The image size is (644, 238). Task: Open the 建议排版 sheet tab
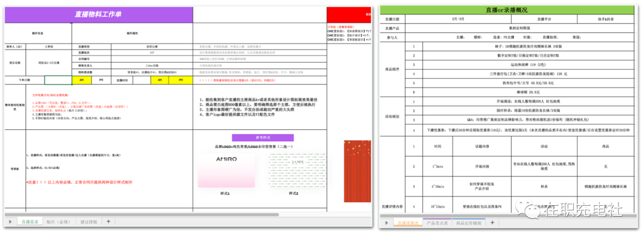(x=89, y=221)
